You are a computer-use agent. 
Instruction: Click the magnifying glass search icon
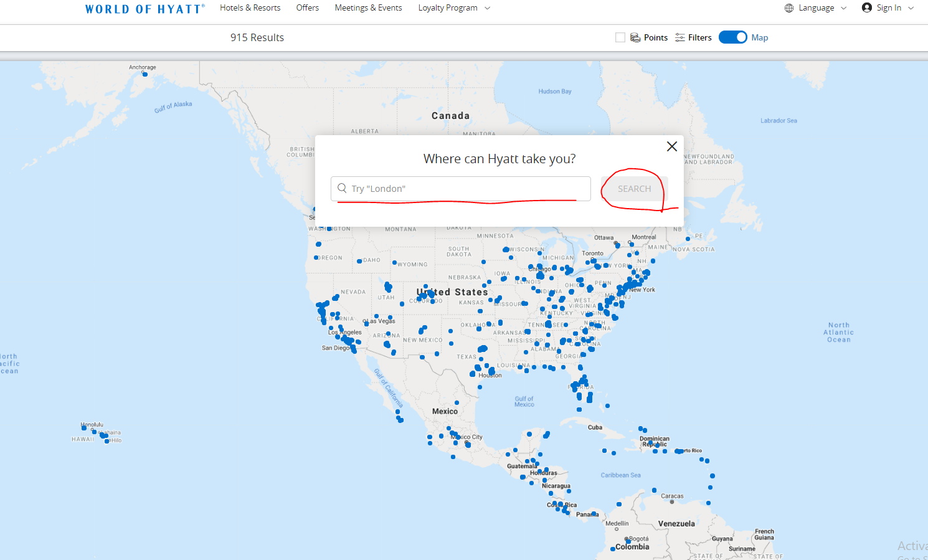[x=342, y=188]
